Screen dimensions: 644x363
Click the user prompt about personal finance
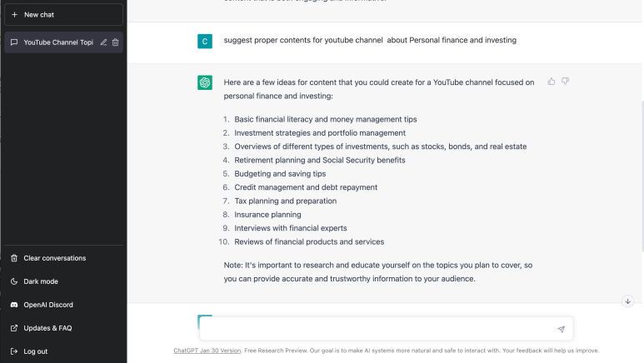click(x=370, y=40)
